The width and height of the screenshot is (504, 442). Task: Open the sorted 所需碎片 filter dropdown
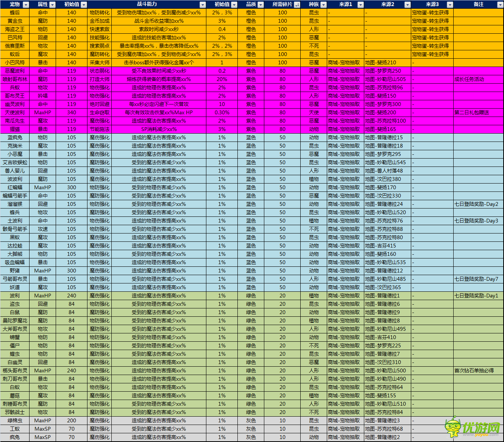coord(297,5)
